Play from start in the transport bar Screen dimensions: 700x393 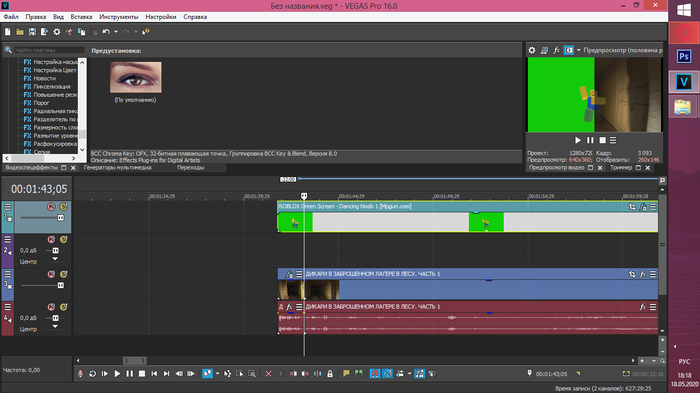105,374
